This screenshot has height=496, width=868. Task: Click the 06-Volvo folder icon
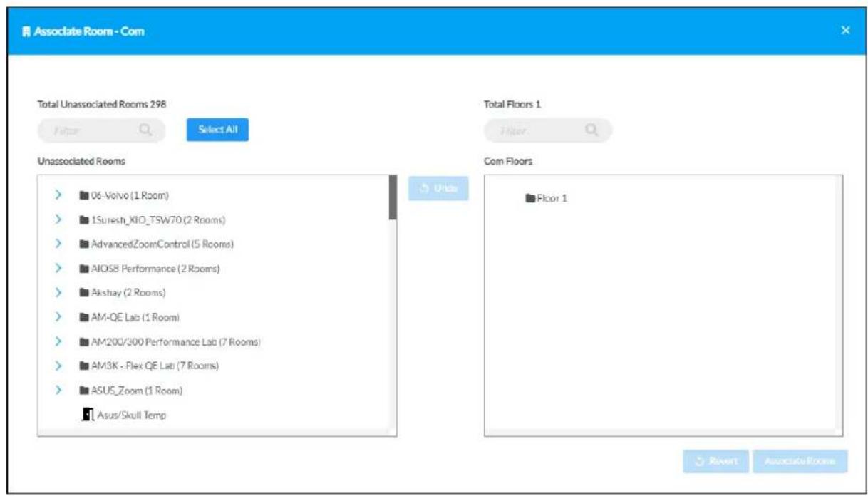click(84, 195)
